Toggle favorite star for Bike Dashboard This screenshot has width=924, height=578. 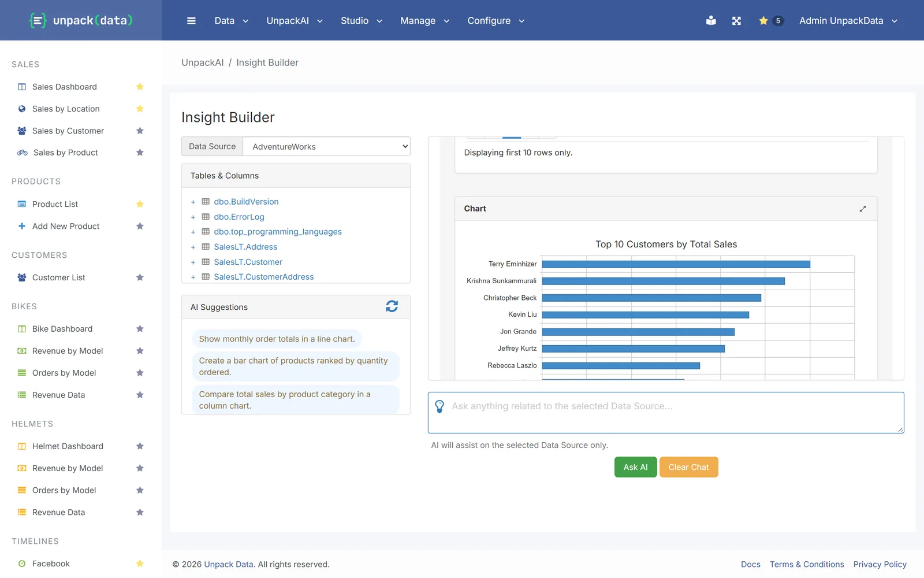pos(140,329)
